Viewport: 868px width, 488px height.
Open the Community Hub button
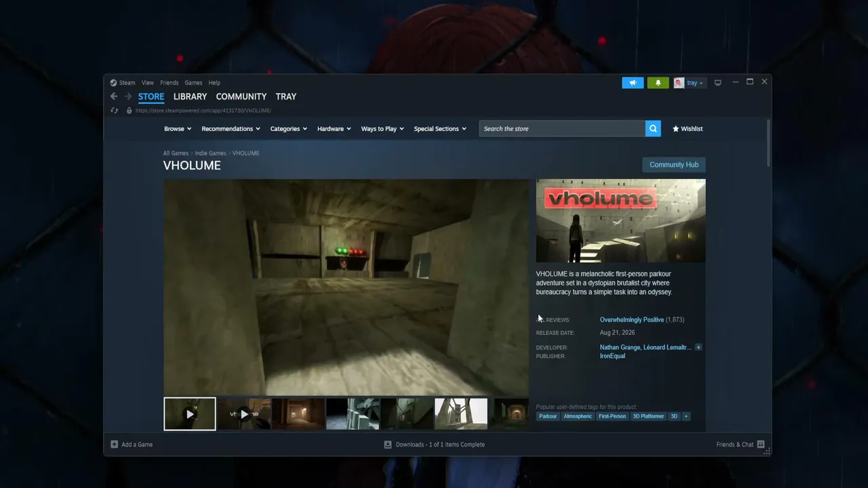tap(674, 165)
